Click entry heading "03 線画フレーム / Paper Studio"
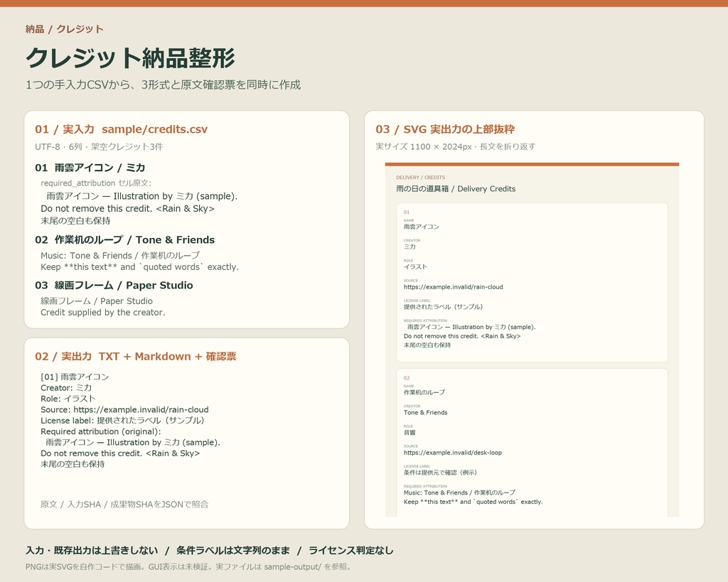 click(x=114, y=285)
